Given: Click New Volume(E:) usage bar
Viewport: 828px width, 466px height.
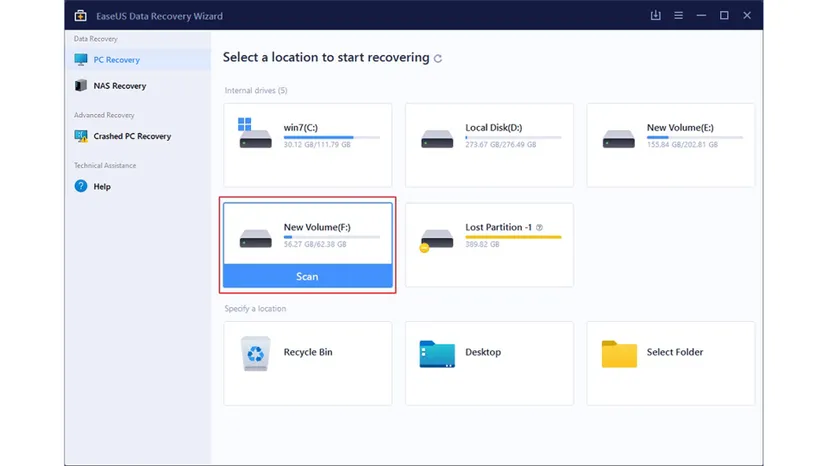Looking at the screenshot, I should 695,137.
